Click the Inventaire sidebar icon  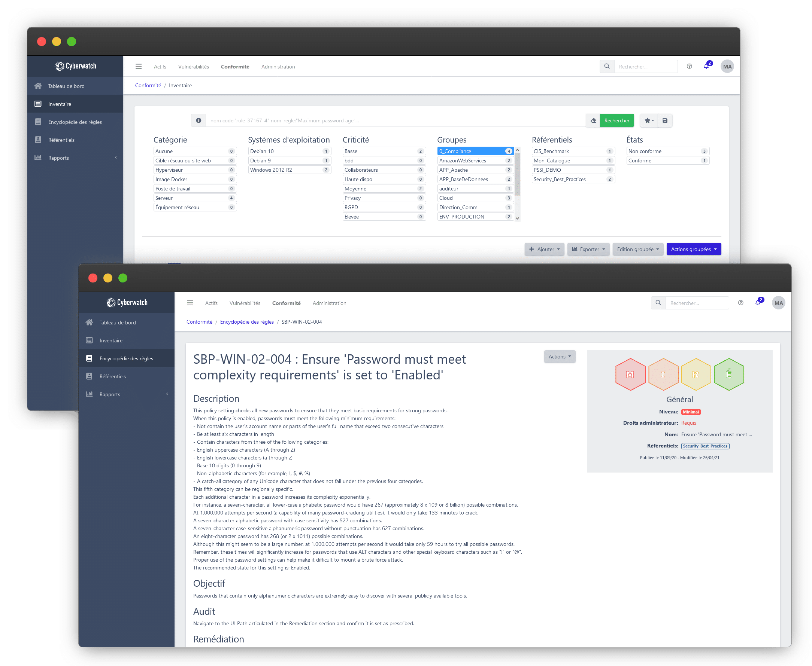pos(39,104)
